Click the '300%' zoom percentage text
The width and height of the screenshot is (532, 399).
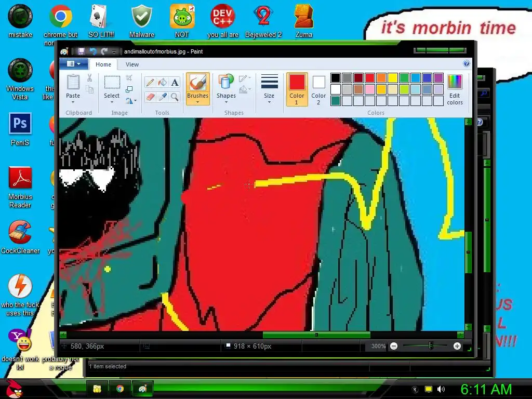[378, 346]
